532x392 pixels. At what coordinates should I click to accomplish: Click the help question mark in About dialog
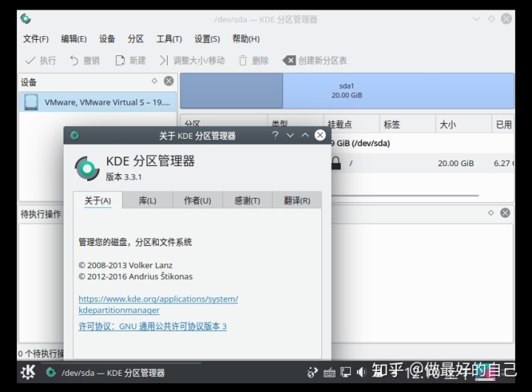click(275, 135)
